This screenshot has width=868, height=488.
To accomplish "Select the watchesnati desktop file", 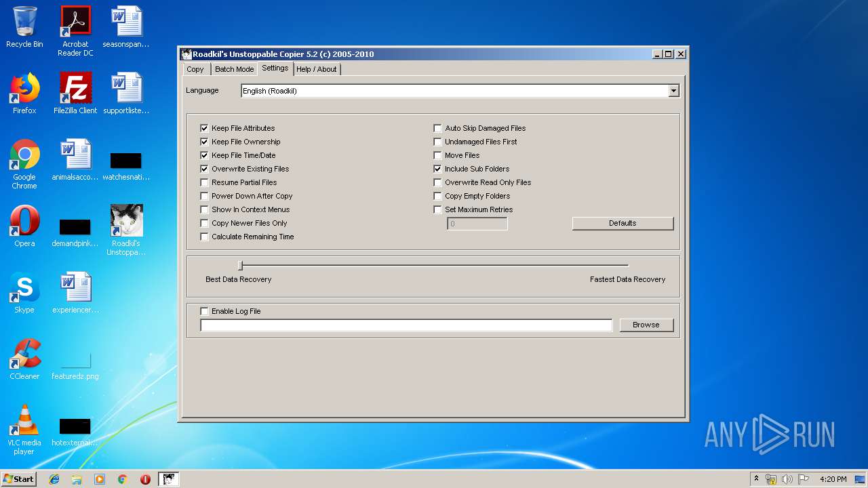I will point(126,166).
